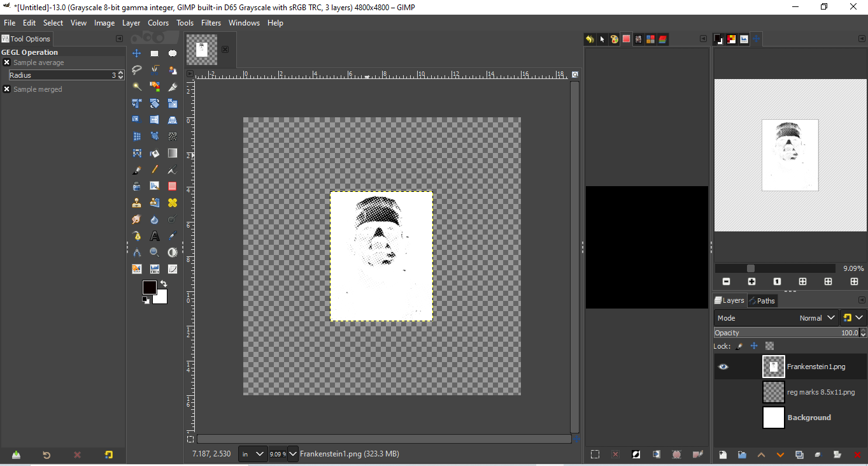Screen dimensions: 868x466
Task: Open the Filters menu
Action: coord(211,23)
